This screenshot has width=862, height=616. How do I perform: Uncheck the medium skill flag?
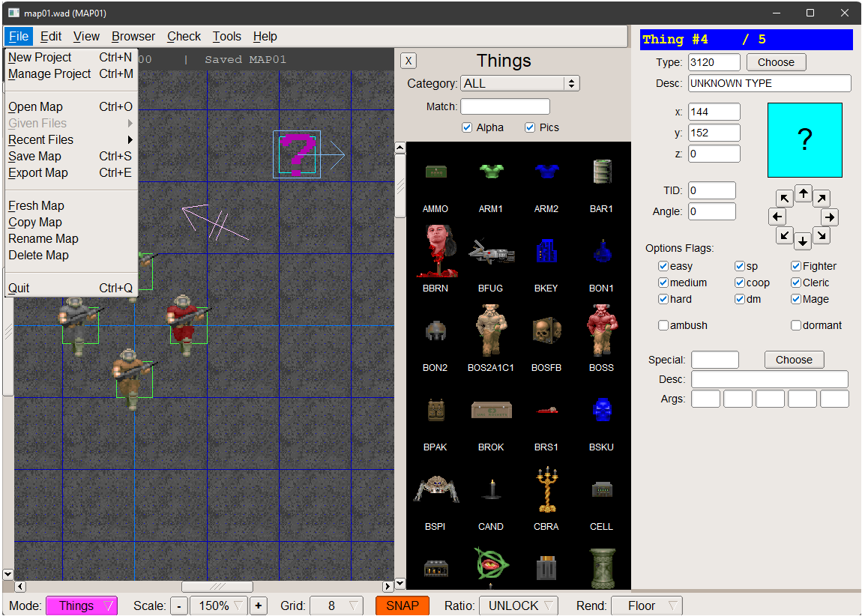663,283
